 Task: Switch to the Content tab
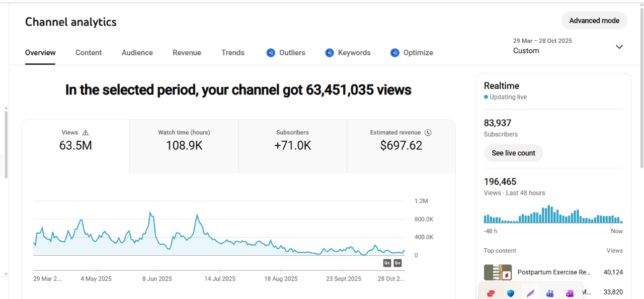(89, 53)
